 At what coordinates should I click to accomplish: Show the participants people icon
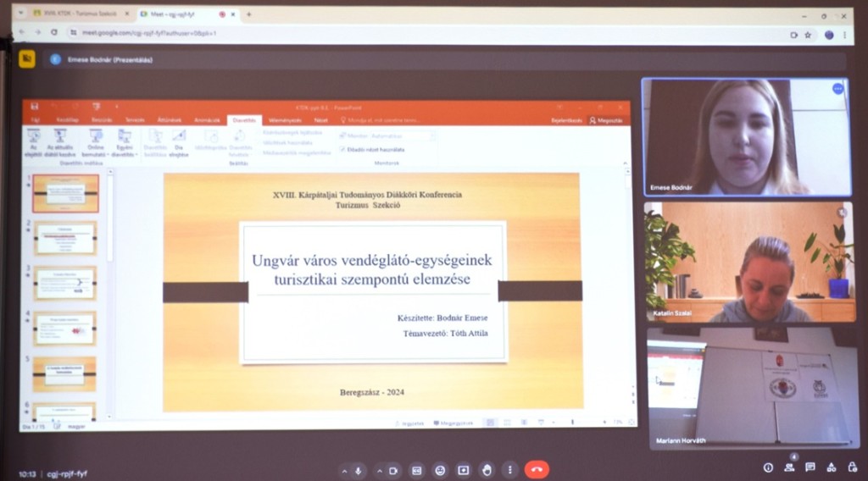[790, 467]
